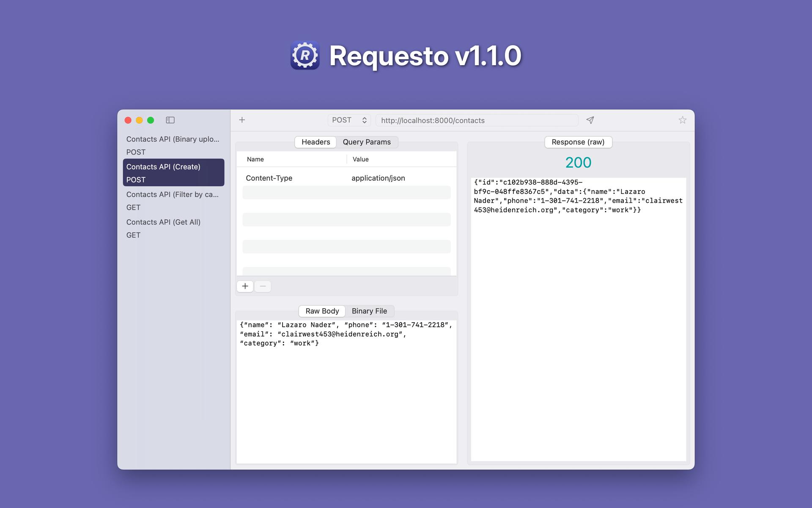Switch to the Binary File tab
The height and width of the screenshot is (508, 812).
click(x=370, y=311)
